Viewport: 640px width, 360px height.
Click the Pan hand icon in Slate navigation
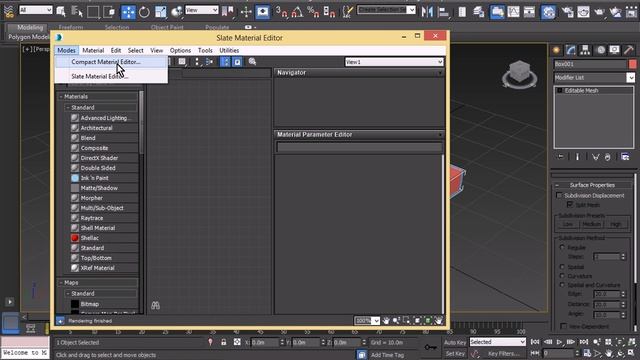click(386, 320)
